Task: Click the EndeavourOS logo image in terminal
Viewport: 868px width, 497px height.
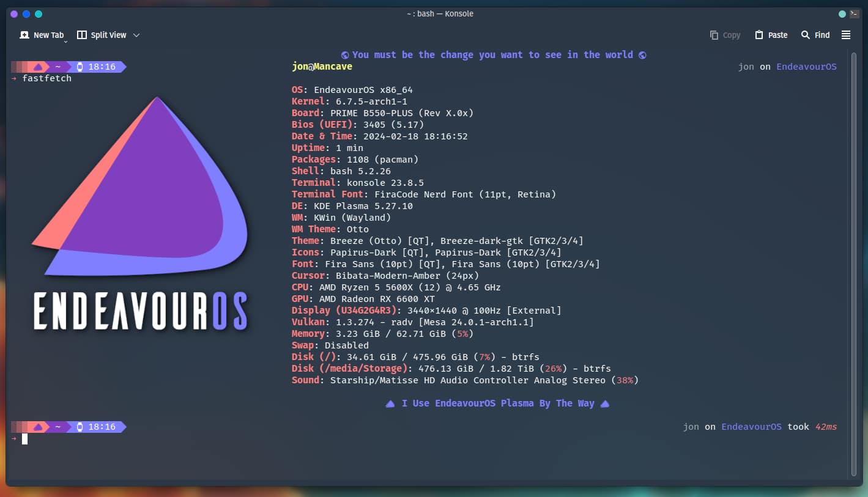Action: click(141, 215)
